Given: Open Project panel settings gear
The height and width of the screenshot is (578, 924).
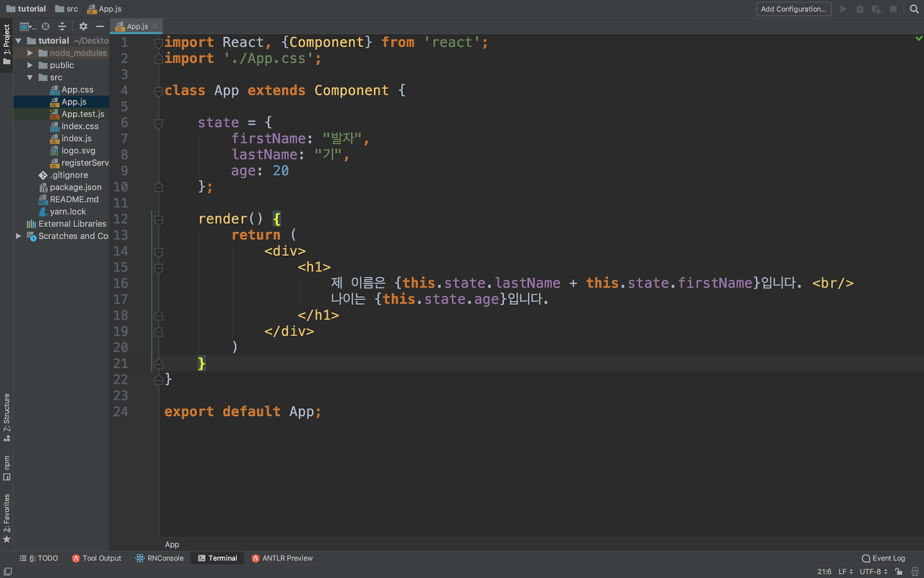Looking at the screenshot, I should (x=83, y=27).
